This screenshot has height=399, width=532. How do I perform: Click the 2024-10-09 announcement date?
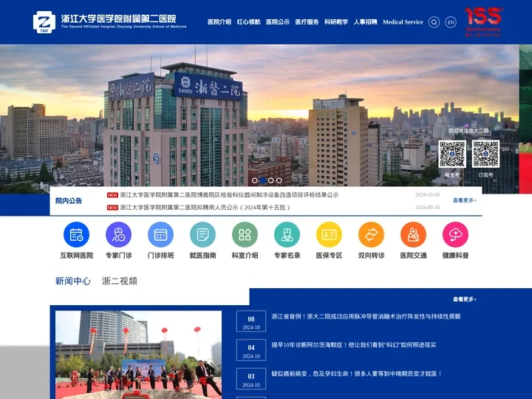428,195
